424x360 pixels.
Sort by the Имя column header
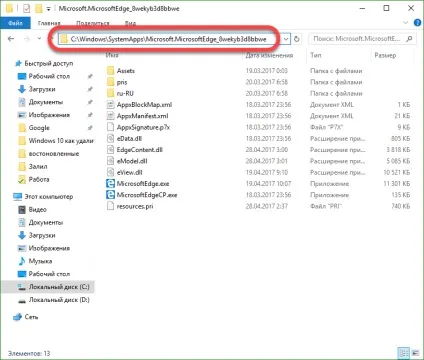click(112, 55)
